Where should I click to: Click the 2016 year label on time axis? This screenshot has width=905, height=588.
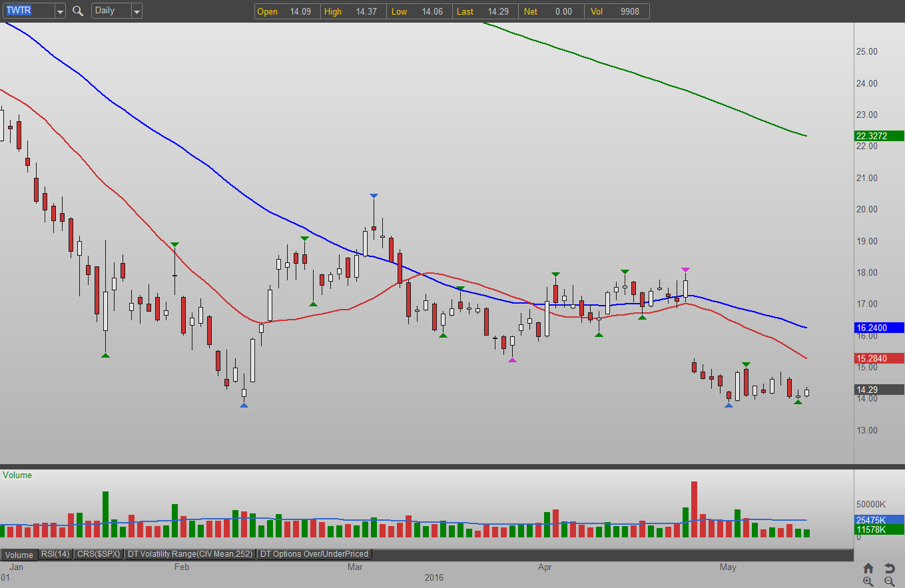coord(434,577)
